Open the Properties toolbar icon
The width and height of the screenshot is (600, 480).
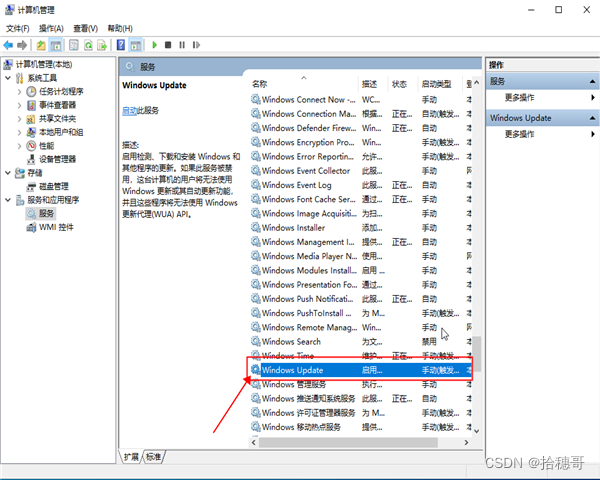click(73, 45)
